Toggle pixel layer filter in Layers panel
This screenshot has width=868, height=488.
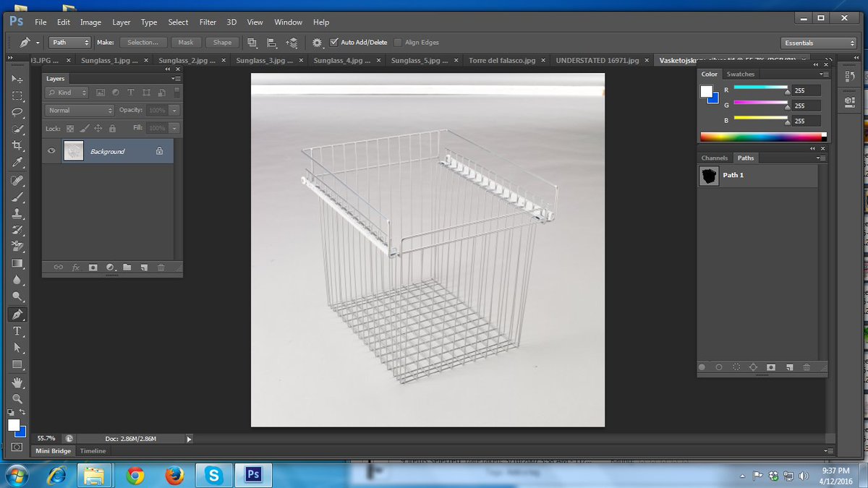101,93
